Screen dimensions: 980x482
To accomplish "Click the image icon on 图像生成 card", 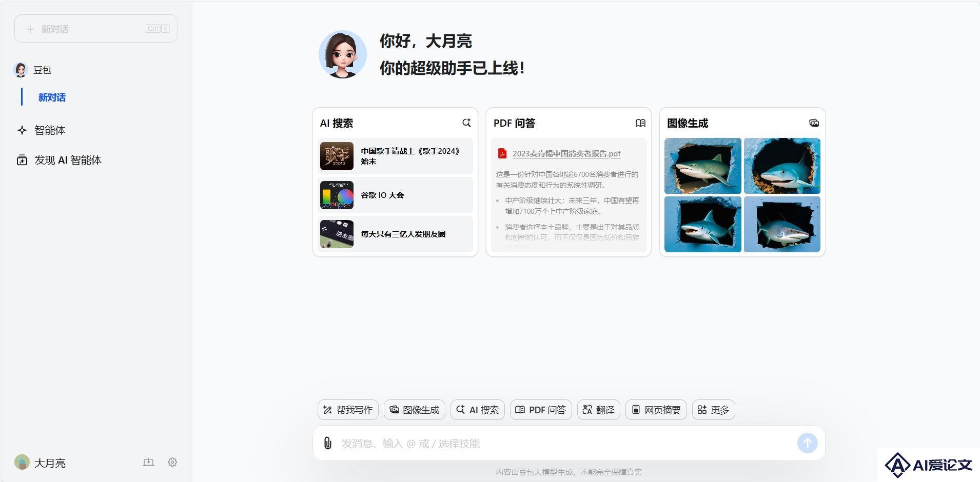I will tap(814, 123).
